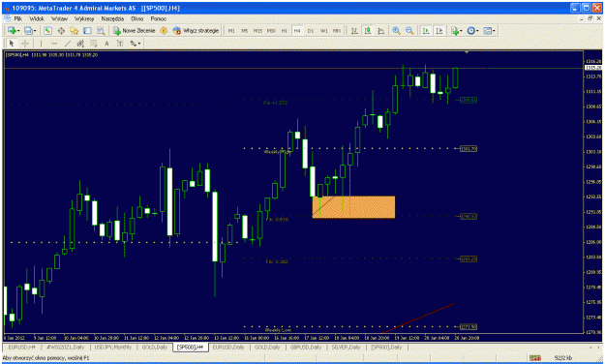Open the Profiles toolbar icon
This screenshot has height=364, width=605.
coord(28,30)
